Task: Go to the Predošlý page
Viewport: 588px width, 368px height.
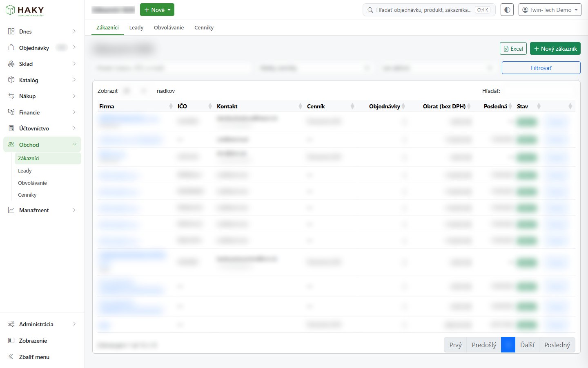Action: pyautogui.click(x=484, y=345)
